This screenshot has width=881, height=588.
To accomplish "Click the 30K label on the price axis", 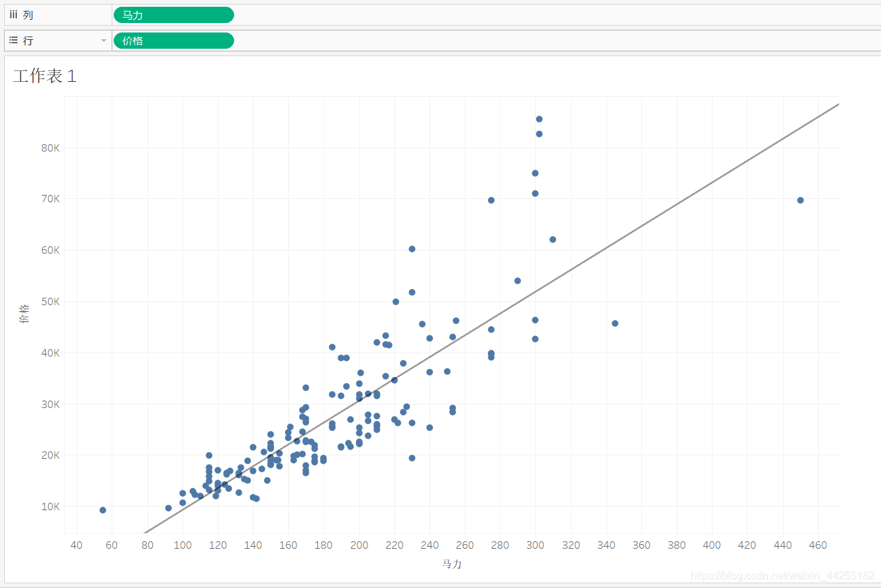I will (x=52, y=404).
